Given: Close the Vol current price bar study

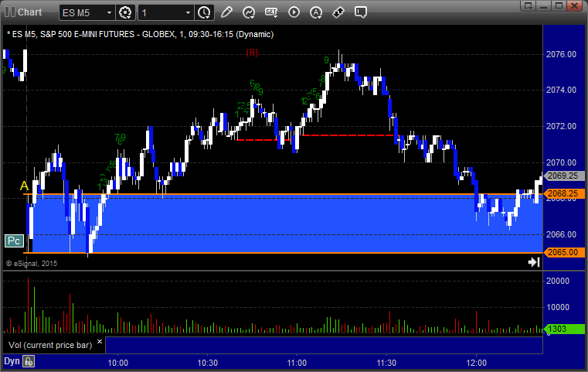Looking at the screenshot, I should [x=100, y=342].
